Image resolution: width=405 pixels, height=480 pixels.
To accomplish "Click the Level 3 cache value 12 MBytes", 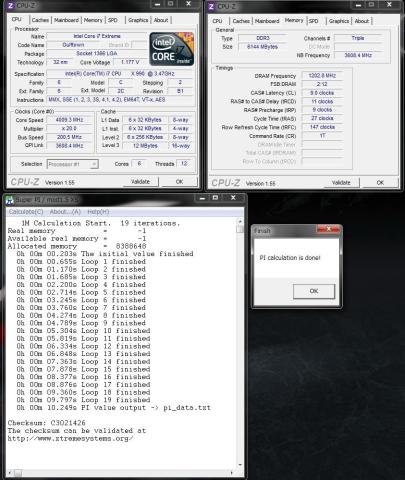I will (x=145, y=146).
